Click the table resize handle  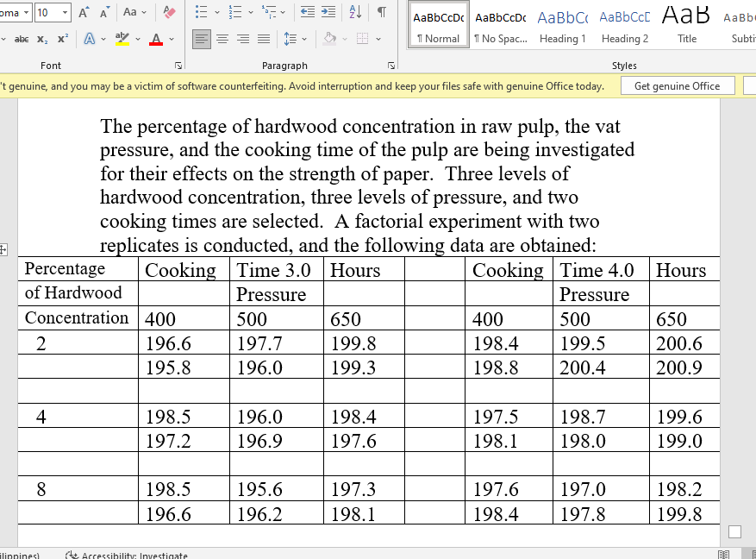pyautogui.click(x=734, y=531)
